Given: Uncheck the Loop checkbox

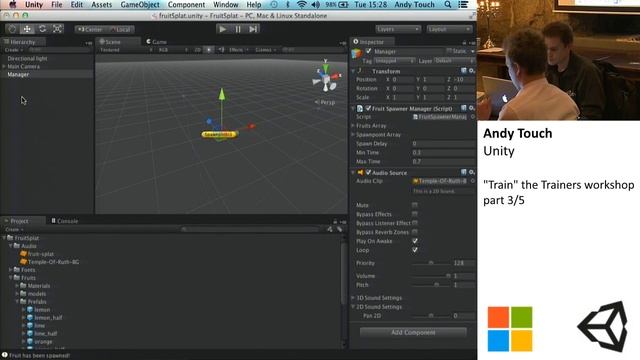Looking at the screenshot, I should (x=415, y=250).
